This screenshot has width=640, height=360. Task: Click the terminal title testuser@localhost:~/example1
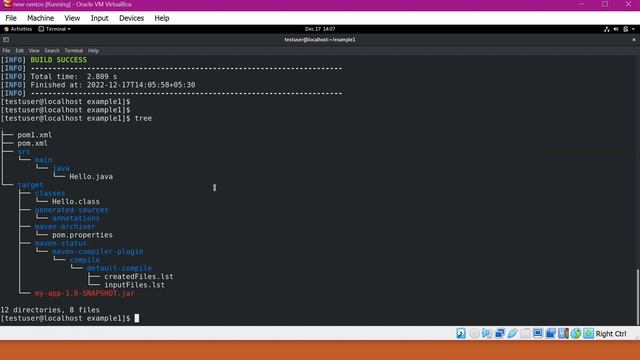[x=320, y=40]
